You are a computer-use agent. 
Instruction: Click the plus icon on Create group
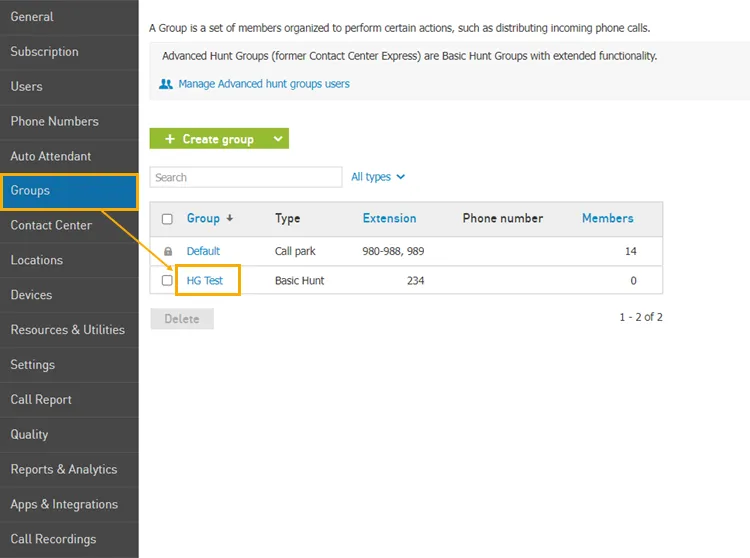point(169,139)
